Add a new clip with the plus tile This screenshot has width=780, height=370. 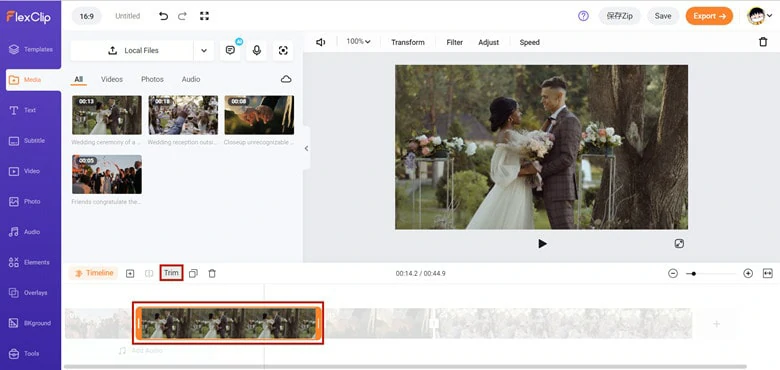point(716,324)
